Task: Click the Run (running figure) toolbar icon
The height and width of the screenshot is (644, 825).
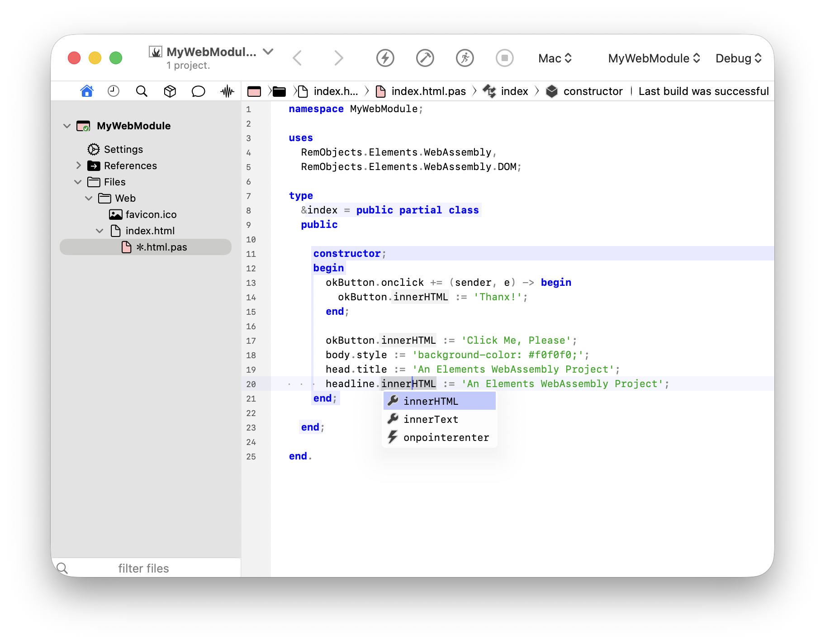Action: (465, 58)
